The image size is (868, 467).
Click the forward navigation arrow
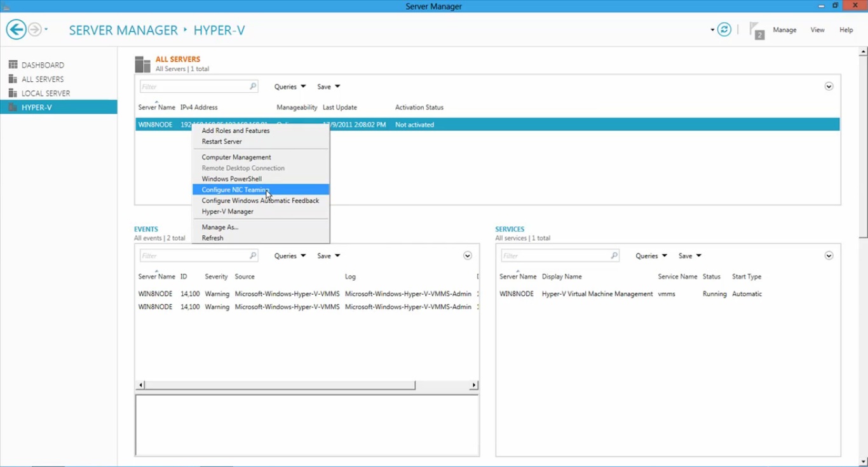pyautogui.click(x=35, y=29)
